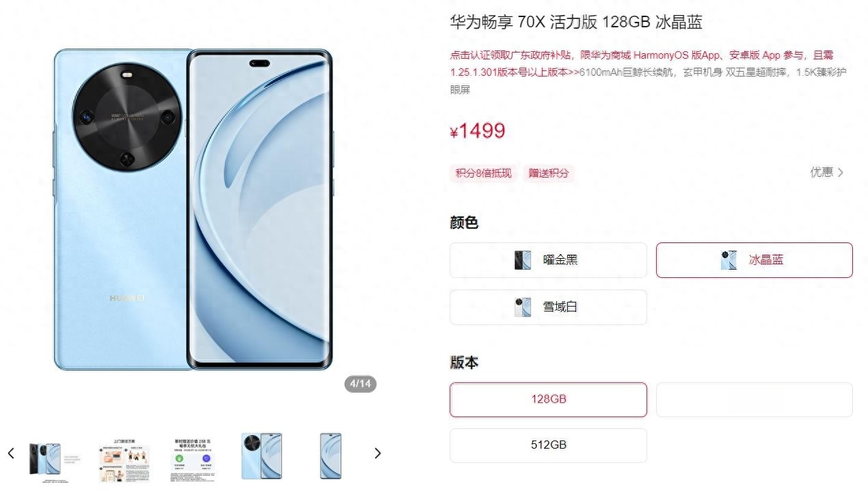Screen dimensions: 868x491
Task: Click the 赠送积分 promotion tag
Action: 549,173
